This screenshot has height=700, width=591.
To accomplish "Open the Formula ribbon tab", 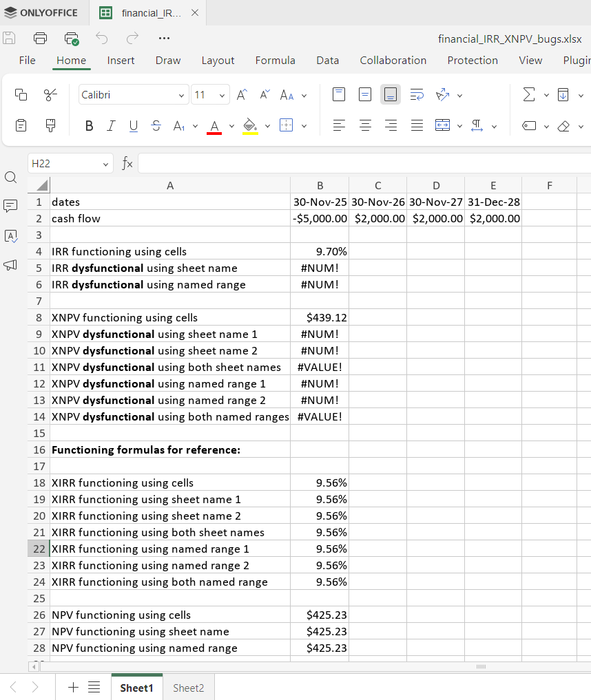I will [x=275, y=61].
